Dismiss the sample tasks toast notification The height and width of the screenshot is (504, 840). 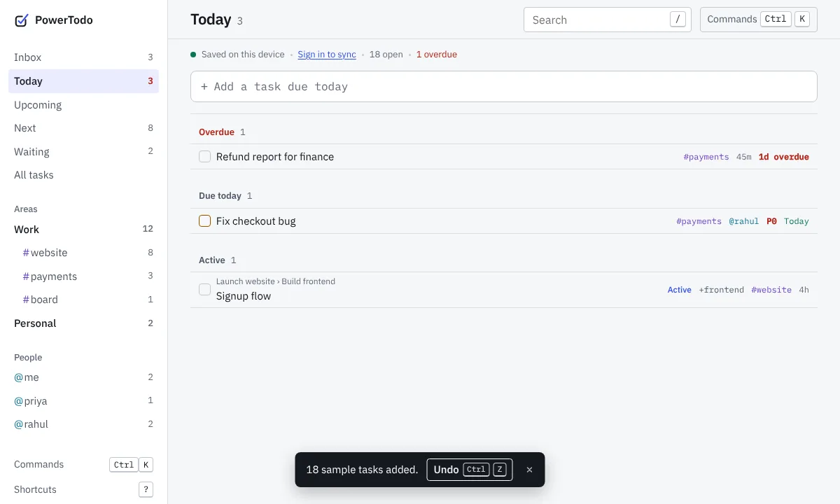point(529,470)
